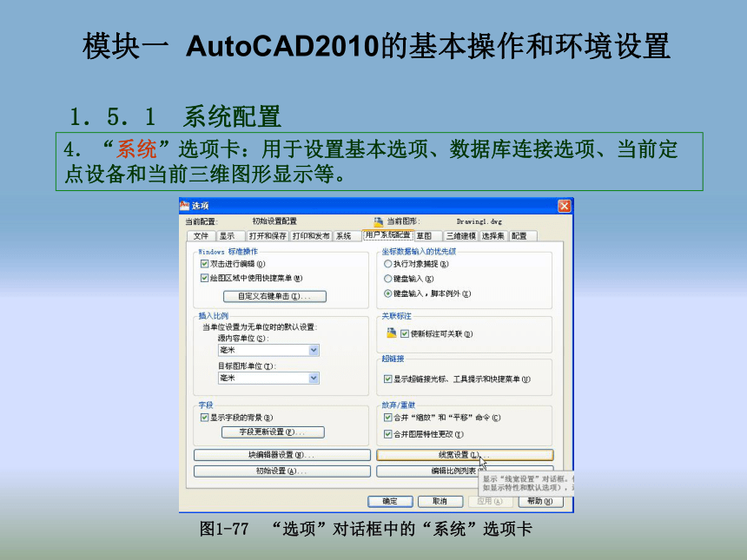Click the 初始设置配置 profile name text

(274, 221)
